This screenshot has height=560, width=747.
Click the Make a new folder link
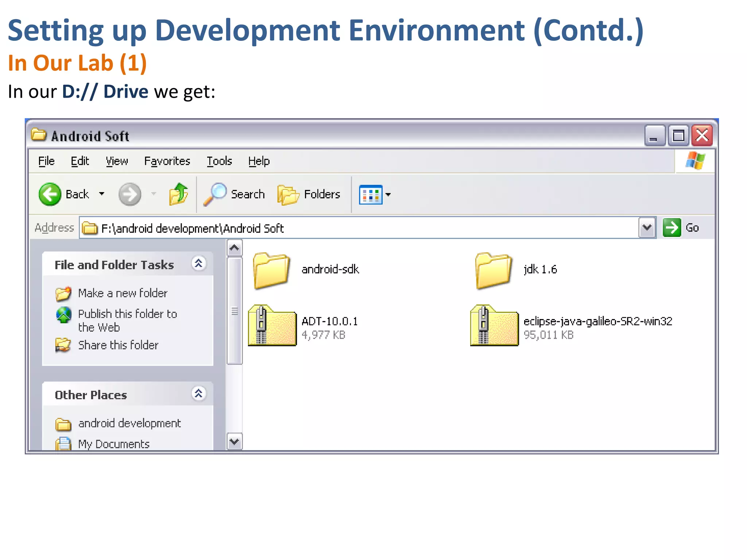[123, 293]
